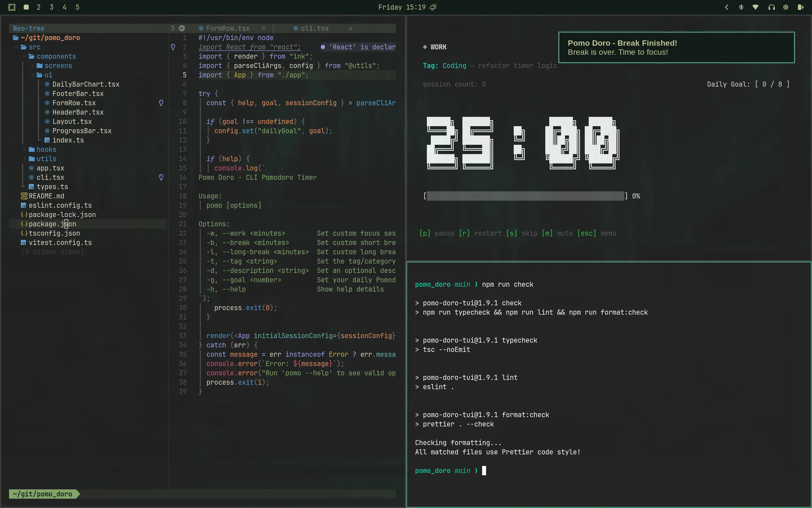Click the idle inhibitor icon beside clock
The height and width of the screenshot is (508, 812).
pos(434,7)
